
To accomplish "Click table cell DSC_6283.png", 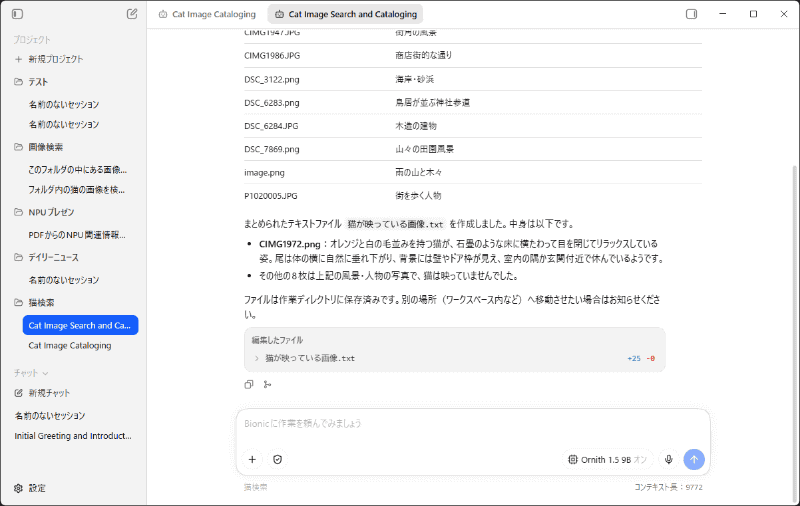I will (x=272, y=103).
